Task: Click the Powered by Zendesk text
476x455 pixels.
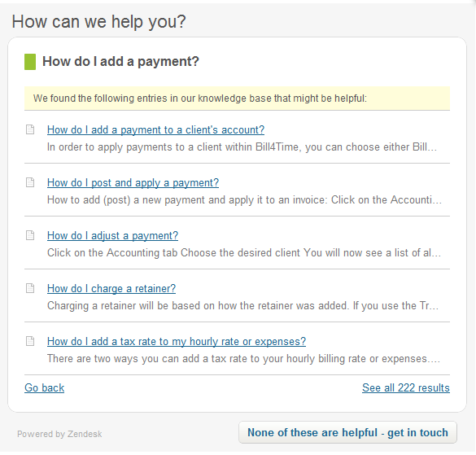Action: [x=59, y=434]
